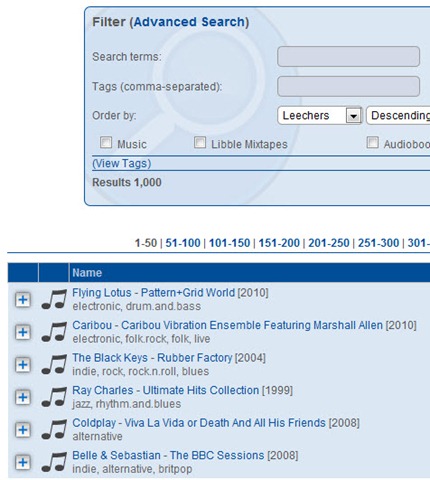Click the 'electronic, folk.rock, folk, live' tags
The height and width of the screenshot is (480, 430).
pos(141,339)
